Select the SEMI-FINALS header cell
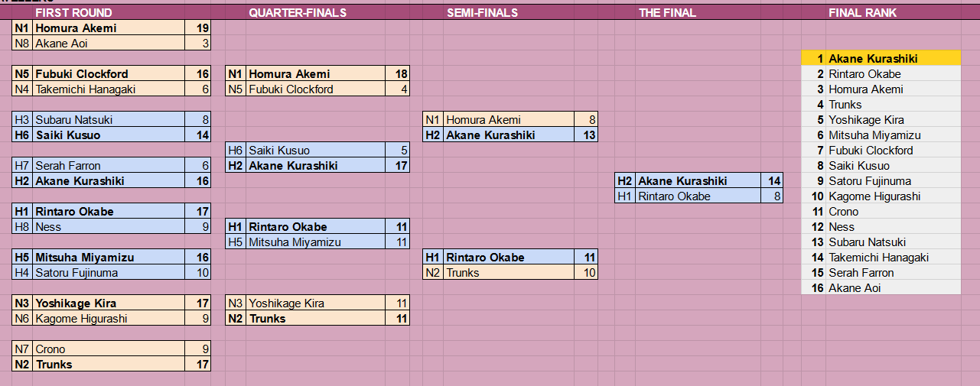 tap(482, 13)
